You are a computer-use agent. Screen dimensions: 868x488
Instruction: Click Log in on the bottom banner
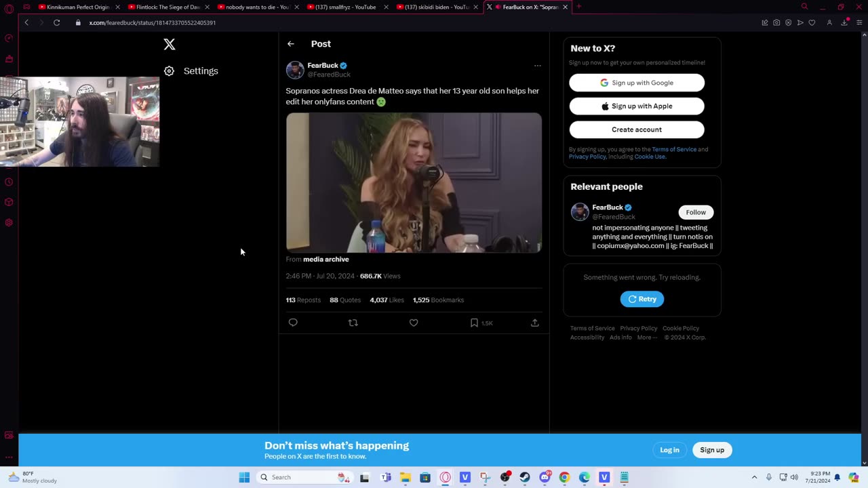669,450
